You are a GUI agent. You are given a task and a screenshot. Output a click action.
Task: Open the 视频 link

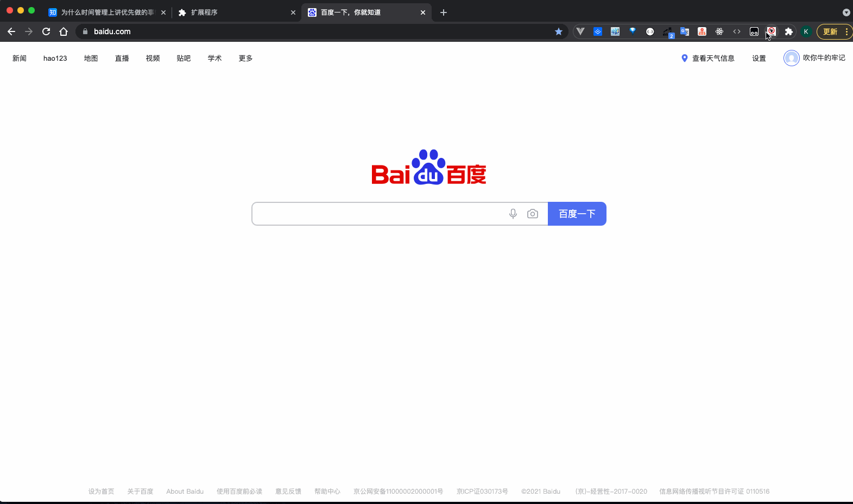[153, 58]
